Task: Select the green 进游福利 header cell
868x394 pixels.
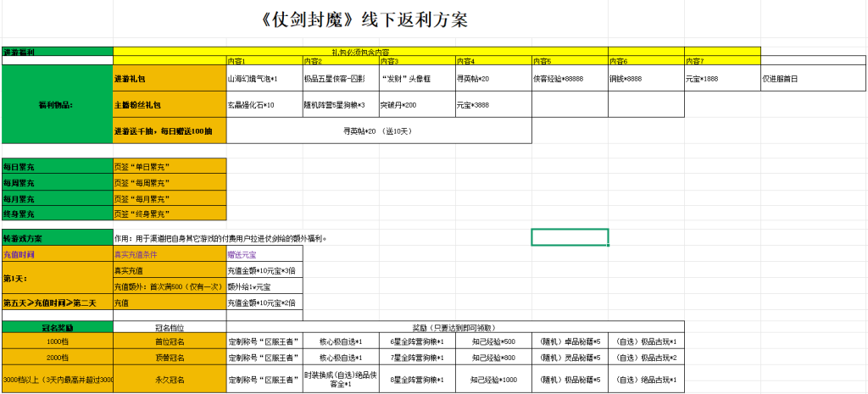Action: pyautogui.click(x=58, y=52)
